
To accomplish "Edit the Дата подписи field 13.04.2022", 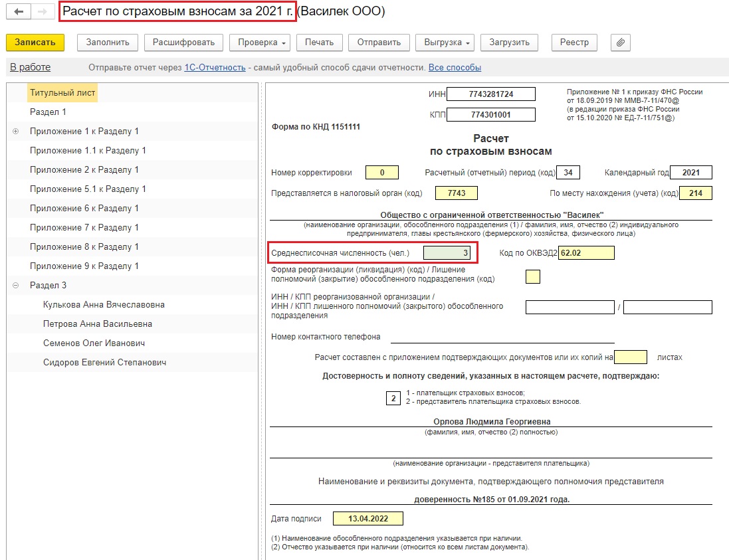I will point(368,519).
